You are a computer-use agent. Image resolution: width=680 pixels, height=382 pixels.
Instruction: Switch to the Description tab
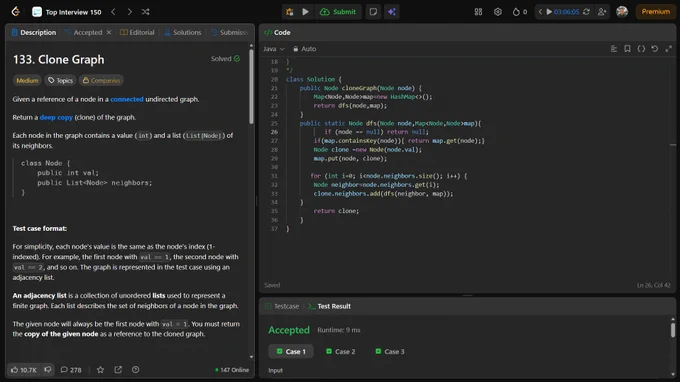(34, 33)
